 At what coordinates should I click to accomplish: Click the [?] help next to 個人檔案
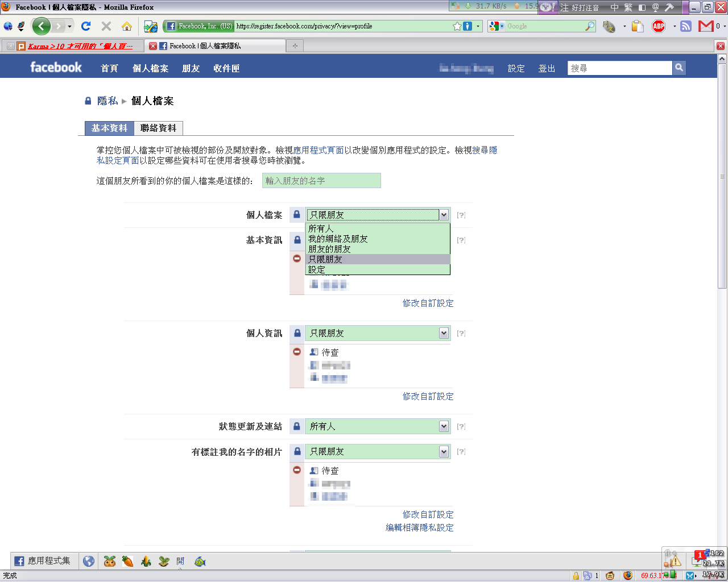[461, 215]
